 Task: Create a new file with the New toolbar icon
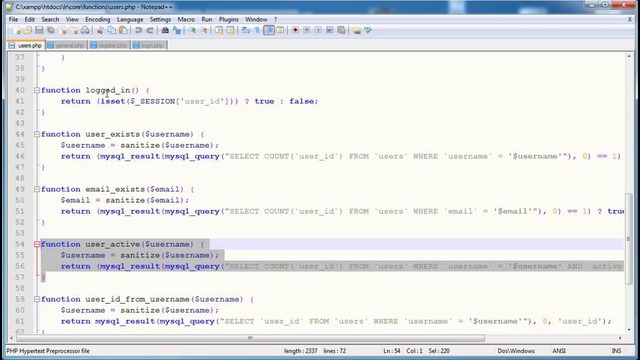16,31
